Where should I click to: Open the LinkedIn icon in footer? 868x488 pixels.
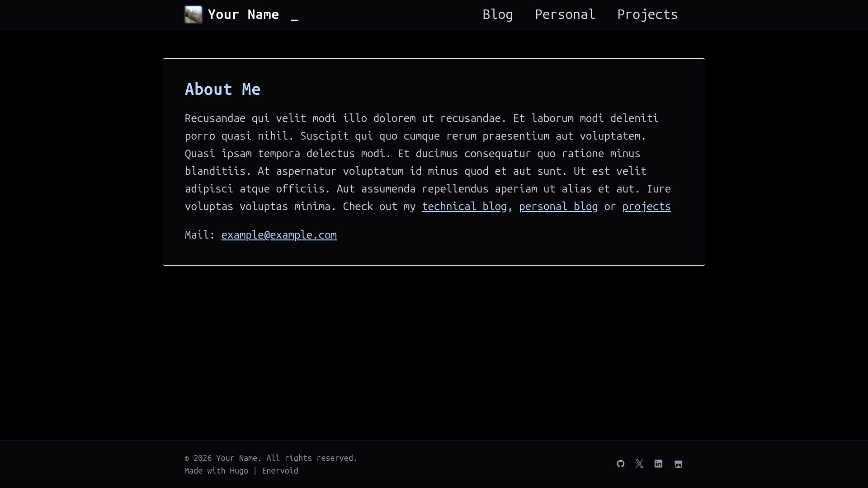coord(658,464)
